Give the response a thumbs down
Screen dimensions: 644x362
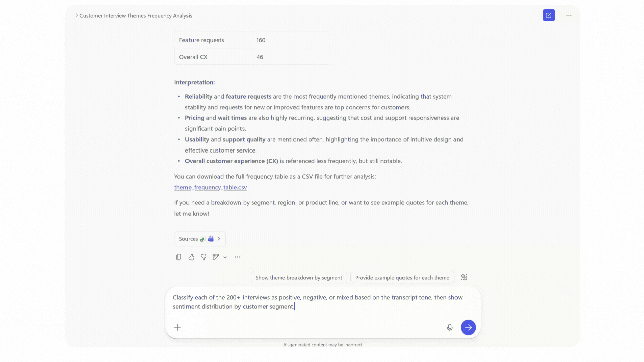tap(204, 257)
